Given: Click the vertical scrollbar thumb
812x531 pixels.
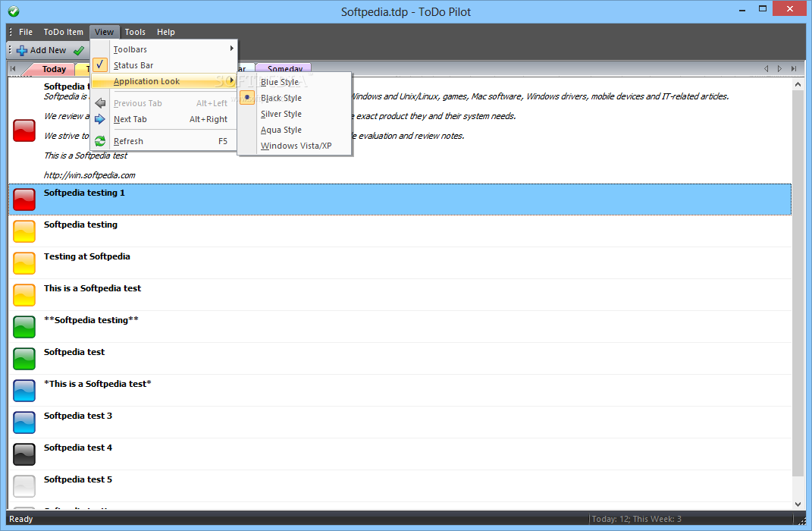Looking at the screenshot, I should (798, 283).
